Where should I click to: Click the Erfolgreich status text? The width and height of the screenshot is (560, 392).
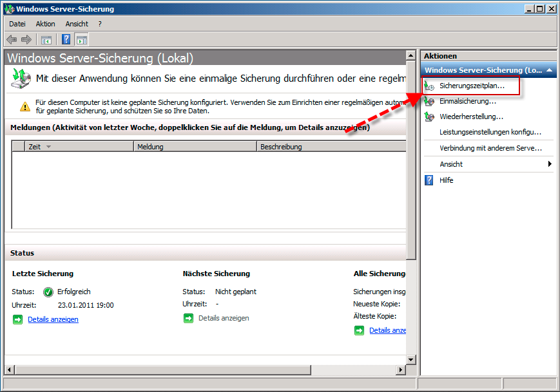point(74,292)
